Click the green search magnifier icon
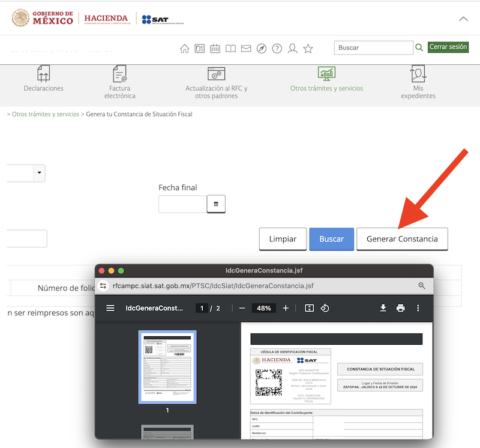The height and width of the screenshot is (448, 480). [419, 47]
